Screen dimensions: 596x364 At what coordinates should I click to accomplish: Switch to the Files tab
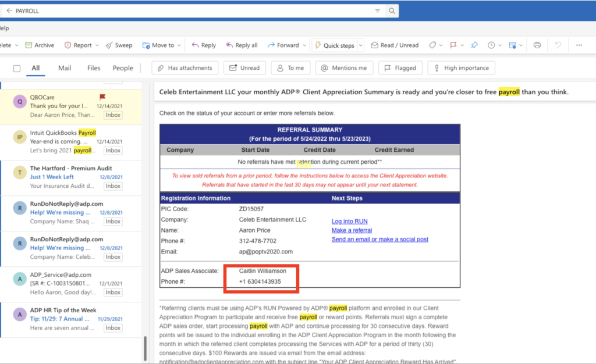coord(94,68)
